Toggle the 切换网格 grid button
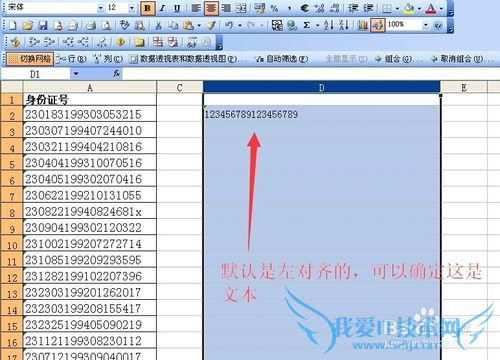Screen dimensions: 500x360 [30, 59]
